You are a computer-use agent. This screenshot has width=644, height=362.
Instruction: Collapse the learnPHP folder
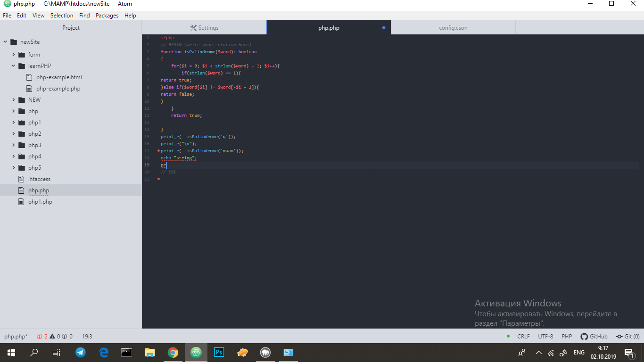[x=14, y=66]
